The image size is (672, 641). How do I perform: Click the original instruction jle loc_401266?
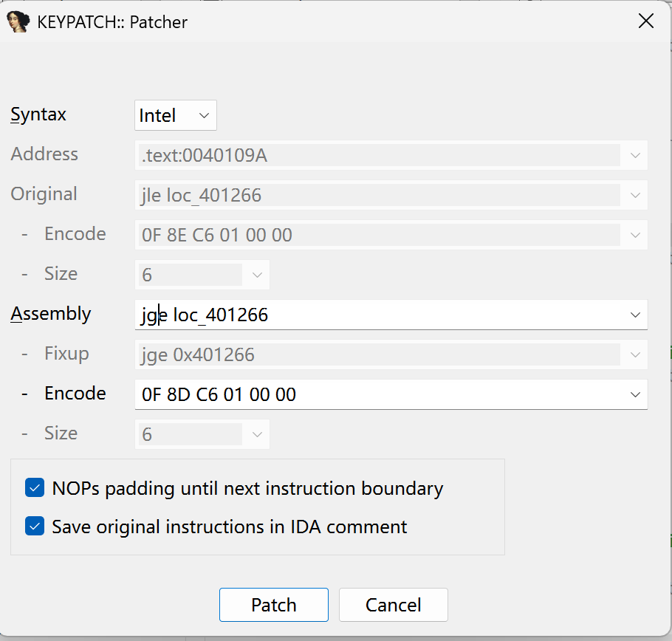click(201, 196)
